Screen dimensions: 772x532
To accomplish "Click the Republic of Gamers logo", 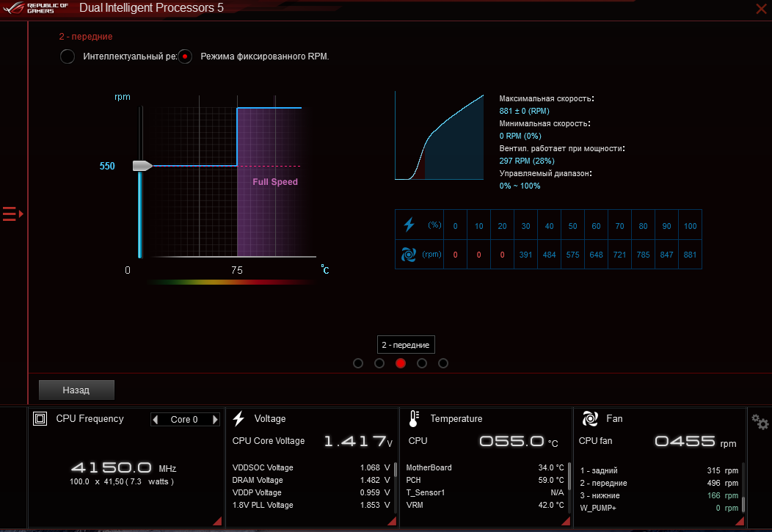I will [35, 8].
